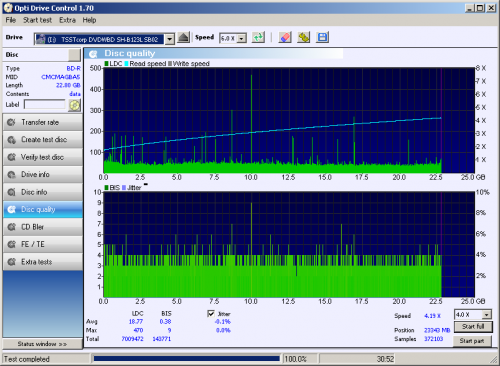
Task: Open the Extra menu
Action: 67,20
